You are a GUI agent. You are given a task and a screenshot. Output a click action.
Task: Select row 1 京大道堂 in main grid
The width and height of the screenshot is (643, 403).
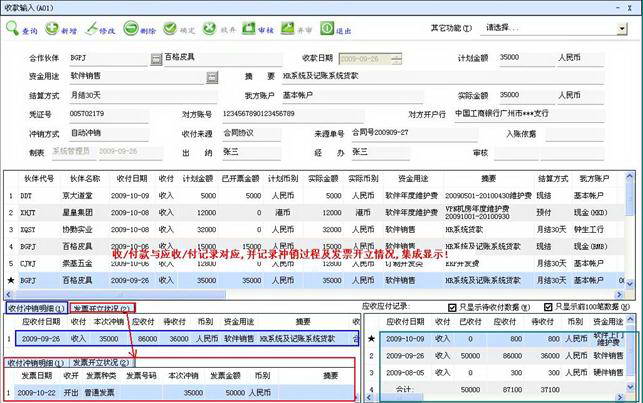(314, 196)
